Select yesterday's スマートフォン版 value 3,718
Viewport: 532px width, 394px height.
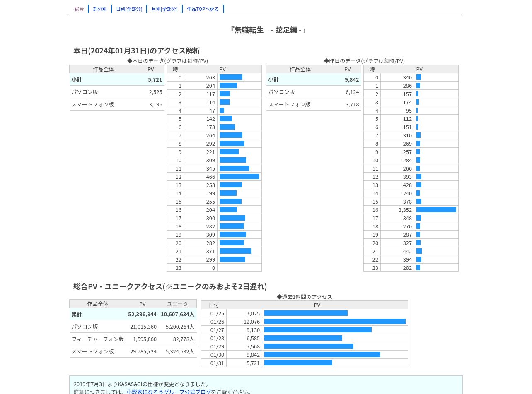352,104
